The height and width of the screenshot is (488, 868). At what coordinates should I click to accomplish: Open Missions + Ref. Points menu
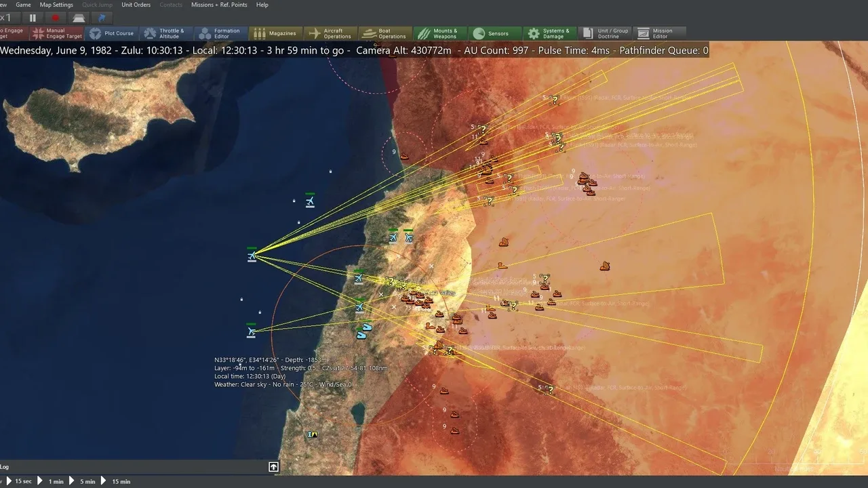click(x=219, y=5)
